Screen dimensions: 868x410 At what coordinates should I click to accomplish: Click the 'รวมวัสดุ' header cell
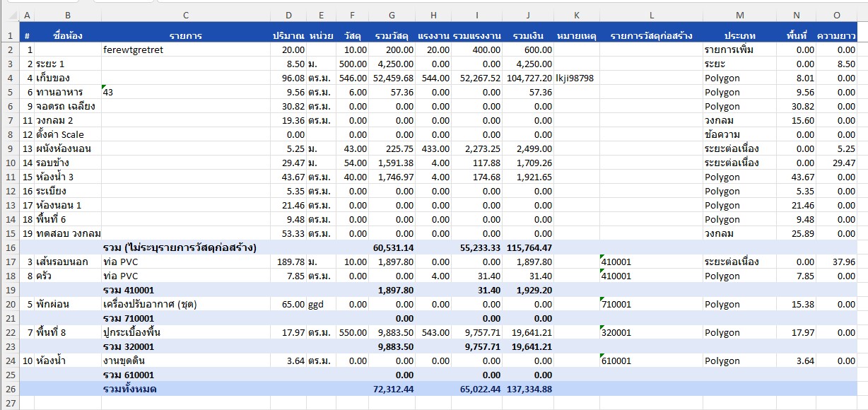(x=392, y=35)
